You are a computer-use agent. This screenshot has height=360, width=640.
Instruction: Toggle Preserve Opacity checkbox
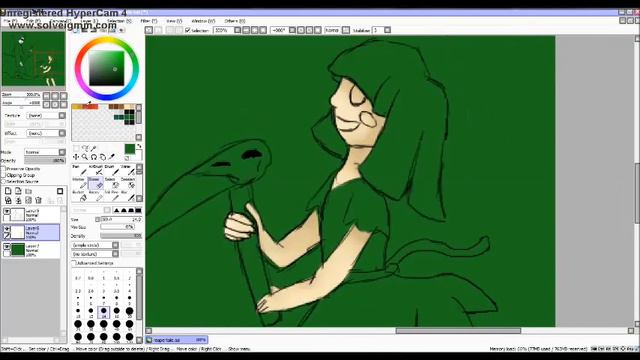pyautogui.click(x=3, y=169)
